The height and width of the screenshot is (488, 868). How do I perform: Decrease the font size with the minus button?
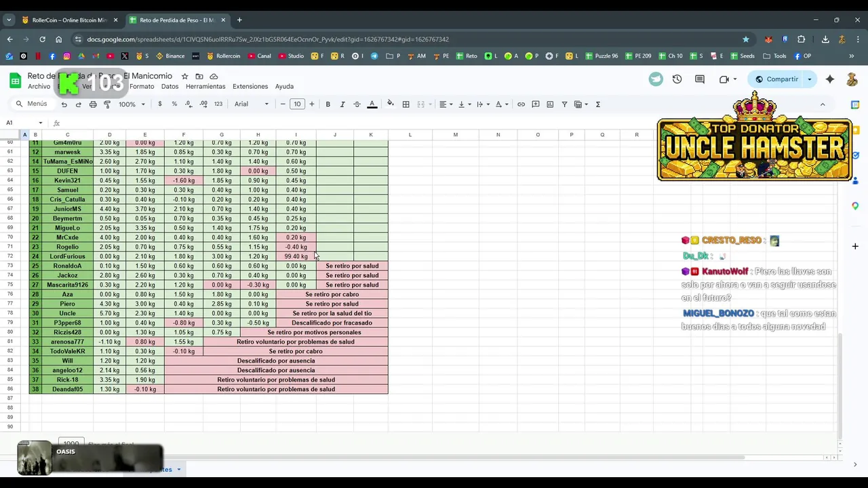[x=283, y=104]
